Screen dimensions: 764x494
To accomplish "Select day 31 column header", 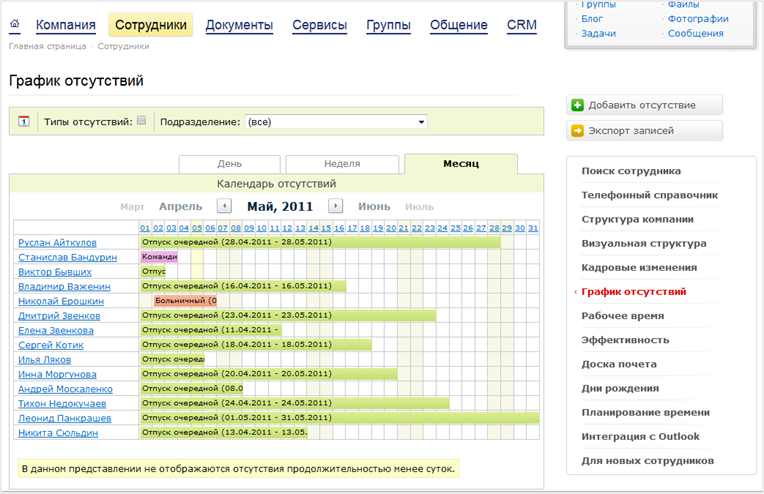I will (x=533, y=228).
